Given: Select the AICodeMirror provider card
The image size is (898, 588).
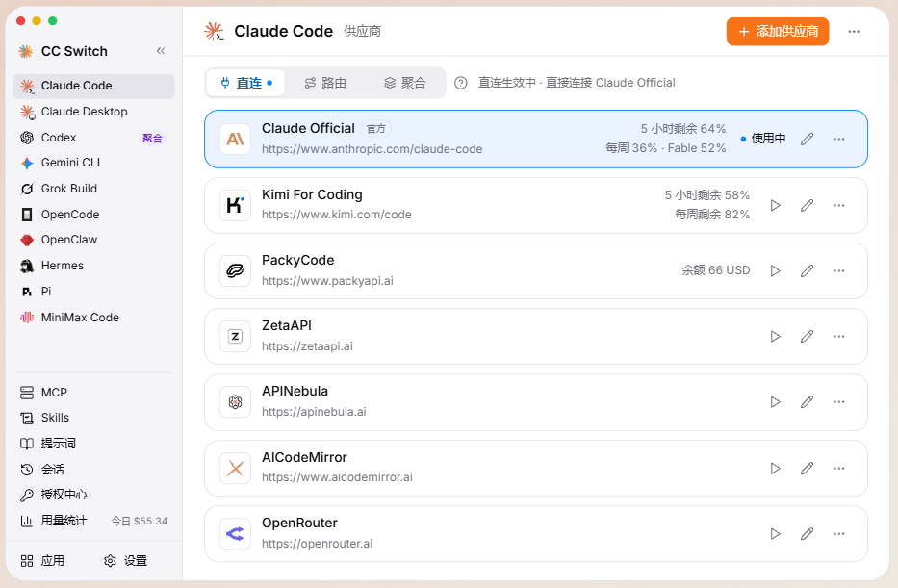Looking at the screenshot, I should pyautogui.click(x=536, y=469).
